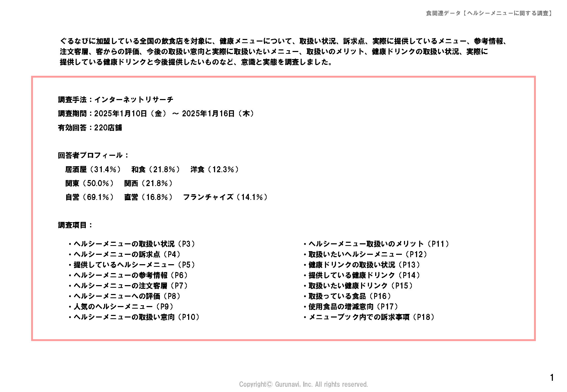567x392 pixels.
Task: Click the value 関東（50.0%）
Action: 89,183
